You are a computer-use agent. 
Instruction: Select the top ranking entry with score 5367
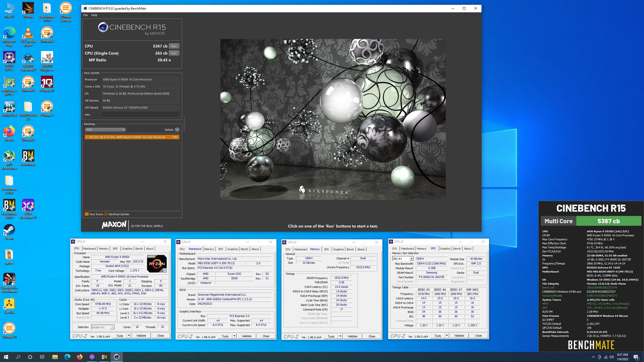click(x=132, y=137)
